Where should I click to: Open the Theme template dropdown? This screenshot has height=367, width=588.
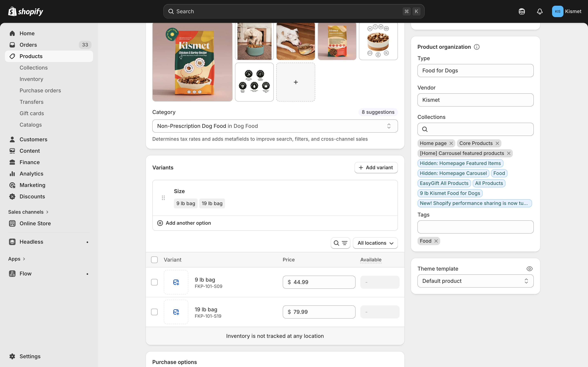coord(475,281)
